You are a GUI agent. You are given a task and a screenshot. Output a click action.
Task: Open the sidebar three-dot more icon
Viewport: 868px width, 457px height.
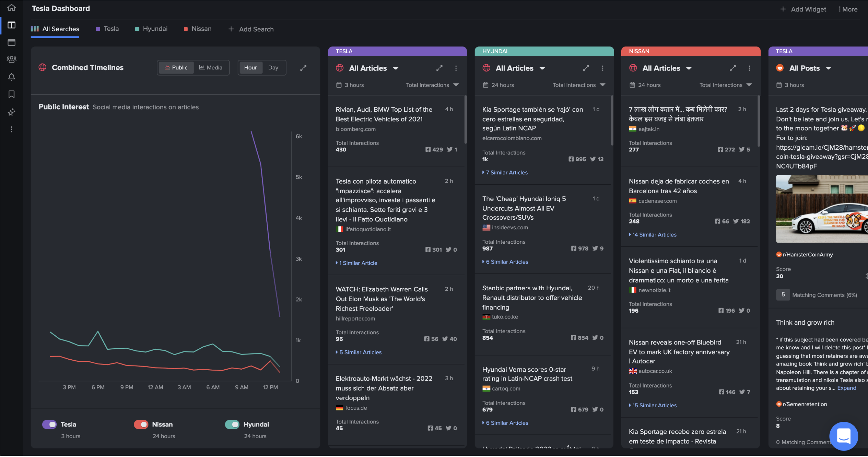[11, 129]
